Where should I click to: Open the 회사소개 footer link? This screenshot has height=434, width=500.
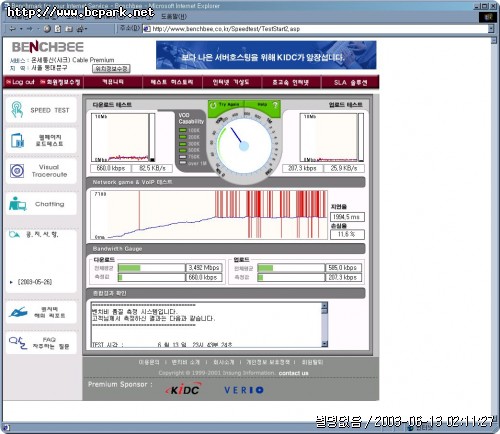coord(224,362)
